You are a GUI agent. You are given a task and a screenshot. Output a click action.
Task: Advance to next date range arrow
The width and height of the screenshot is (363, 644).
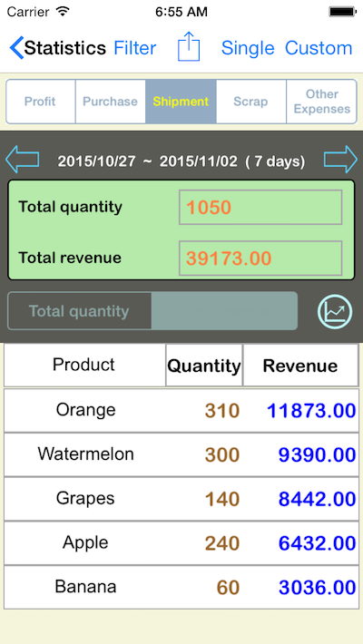click(340, 159)
